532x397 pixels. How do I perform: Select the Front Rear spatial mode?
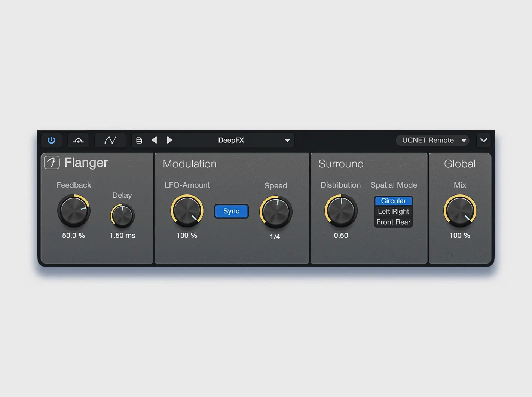tap(393, 222)
